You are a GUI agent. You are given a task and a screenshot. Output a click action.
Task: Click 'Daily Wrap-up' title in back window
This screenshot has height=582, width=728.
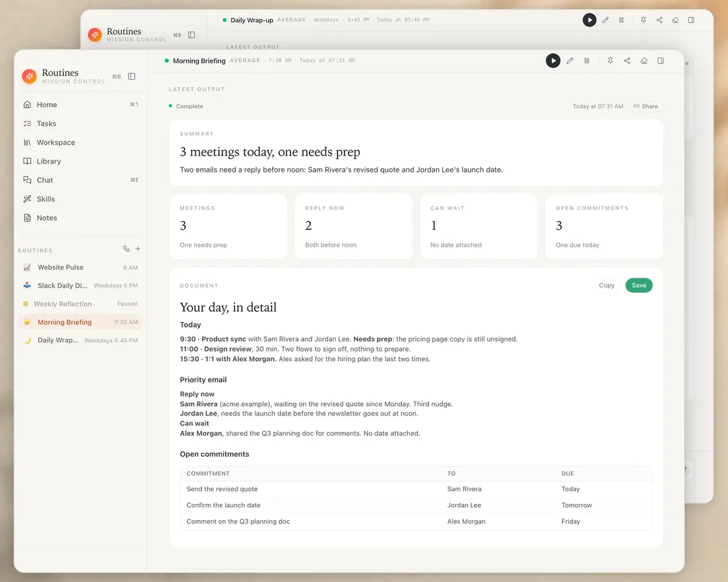tap(251, 20)
